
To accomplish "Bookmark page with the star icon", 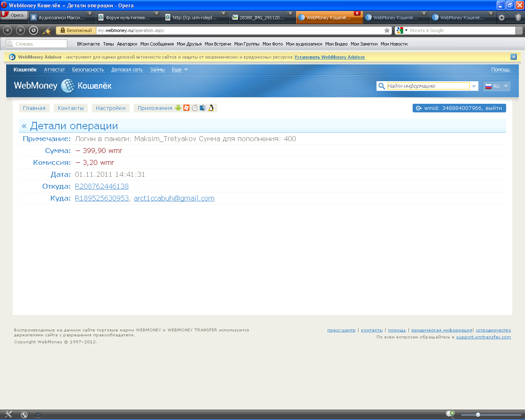I will (x=387, y=30).
